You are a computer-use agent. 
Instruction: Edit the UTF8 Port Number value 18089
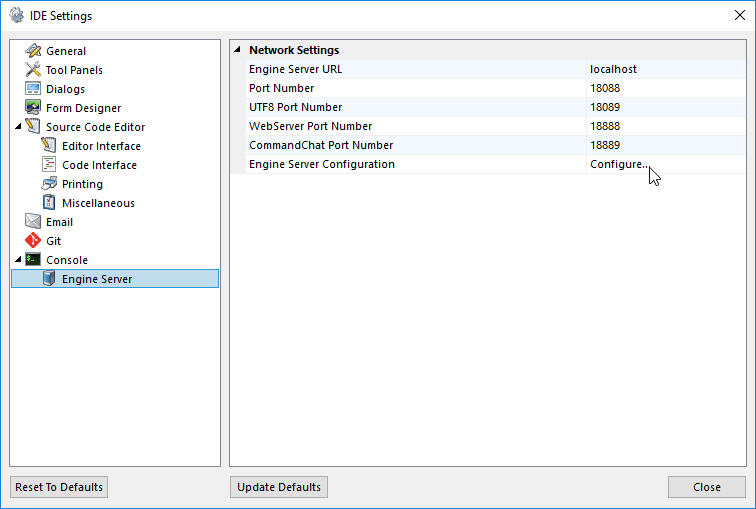click(x=666, y=107)
